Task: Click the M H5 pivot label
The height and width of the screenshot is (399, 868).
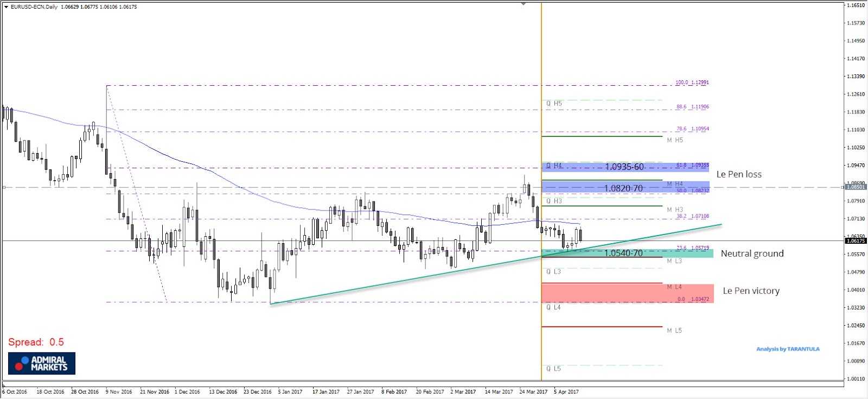Action: [675, 140]
